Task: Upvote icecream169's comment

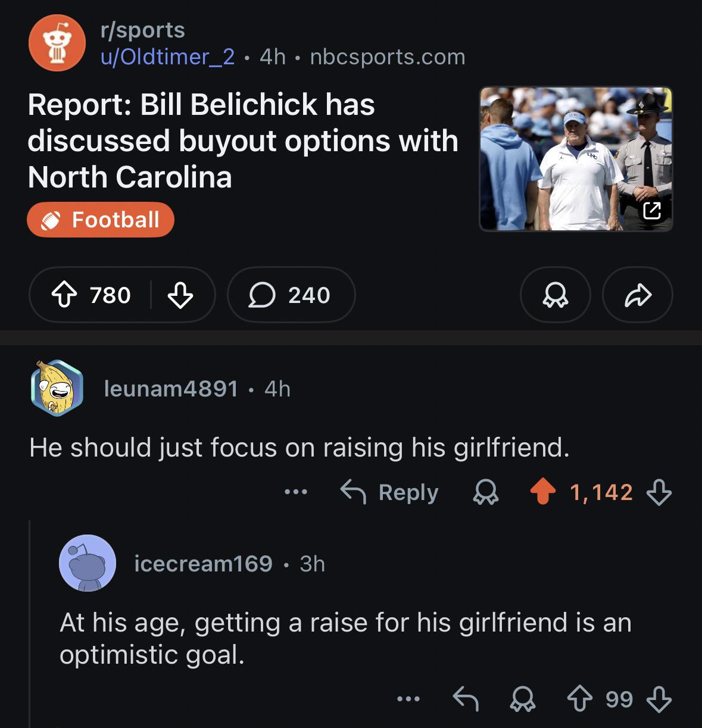Action: pyautogui.click(x=580, y=699)
